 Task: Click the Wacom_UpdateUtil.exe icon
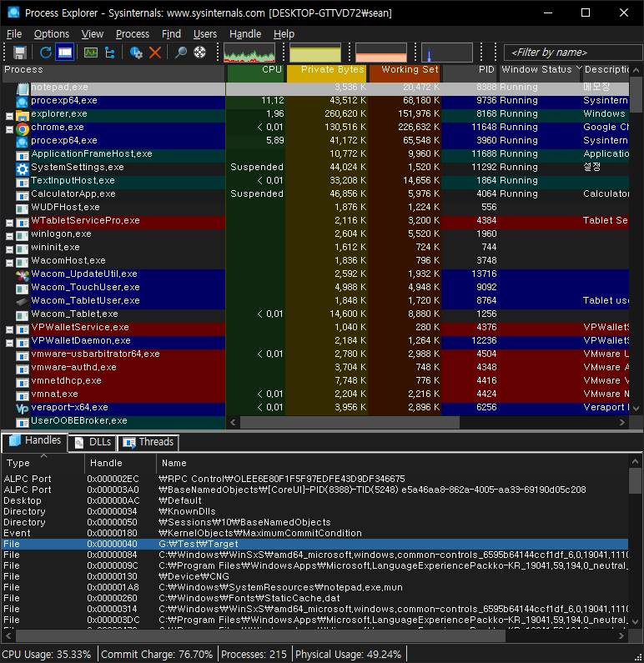23,275
